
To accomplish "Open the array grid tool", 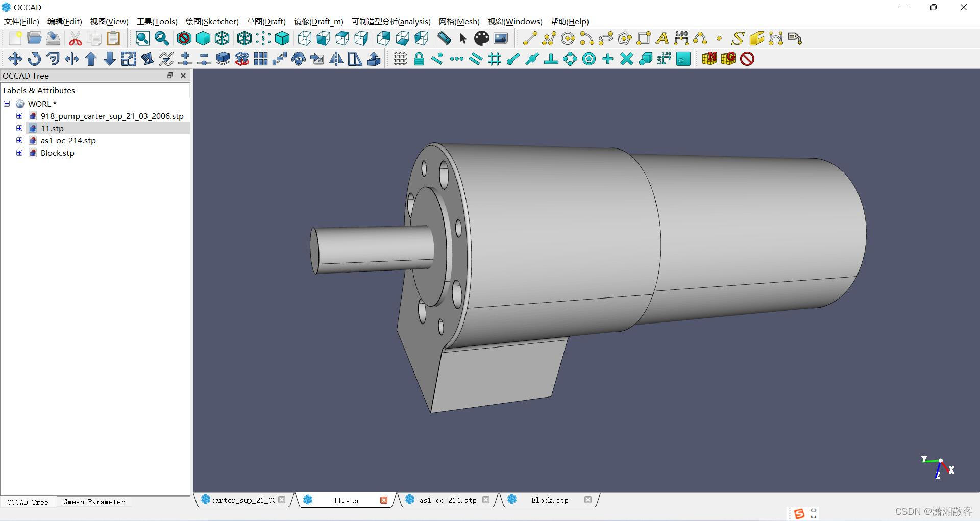I will pyautogui.click(x=261, y=59).
